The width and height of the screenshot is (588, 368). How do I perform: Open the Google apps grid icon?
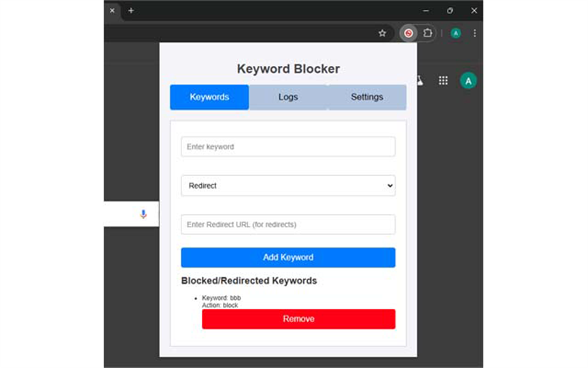click(443, 80)
